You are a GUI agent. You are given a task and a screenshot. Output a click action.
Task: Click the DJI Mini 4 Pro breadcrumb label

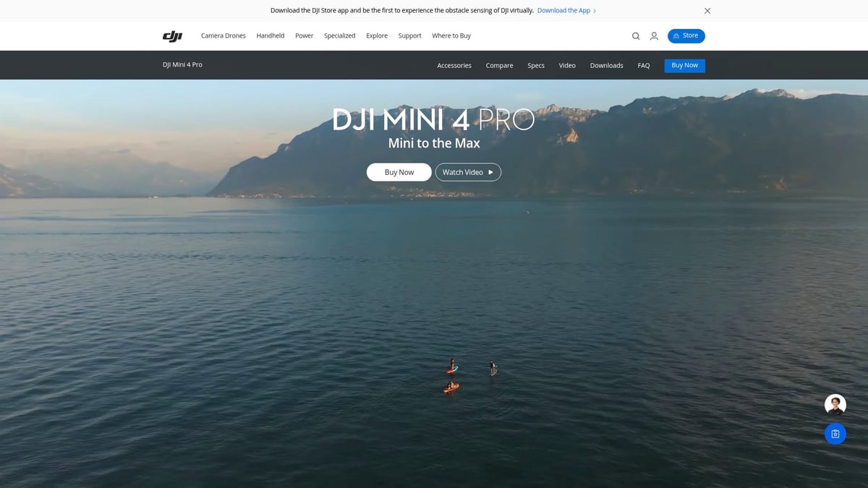[182, 64]
